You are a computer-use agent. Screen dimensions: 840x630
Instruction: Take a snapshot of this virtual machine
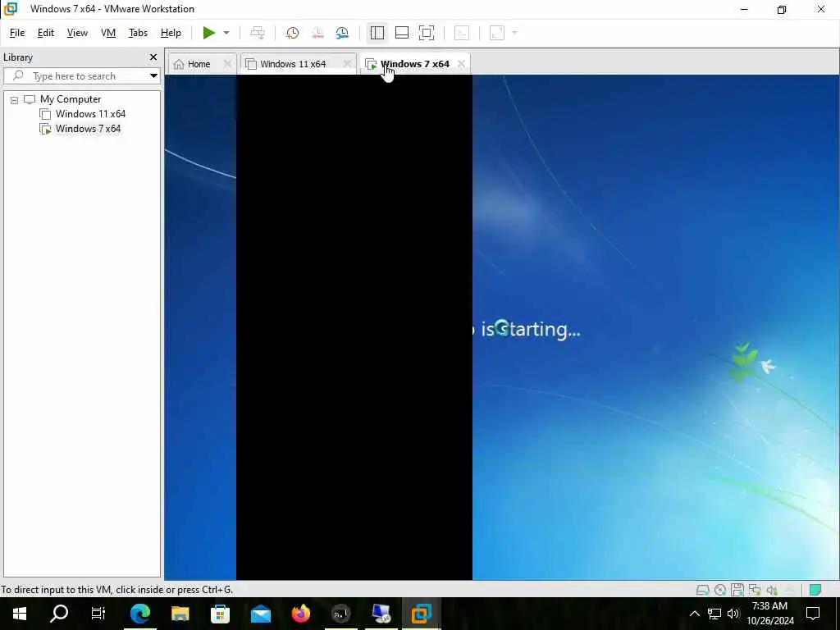pyautogui.click(x=293, y=33)
